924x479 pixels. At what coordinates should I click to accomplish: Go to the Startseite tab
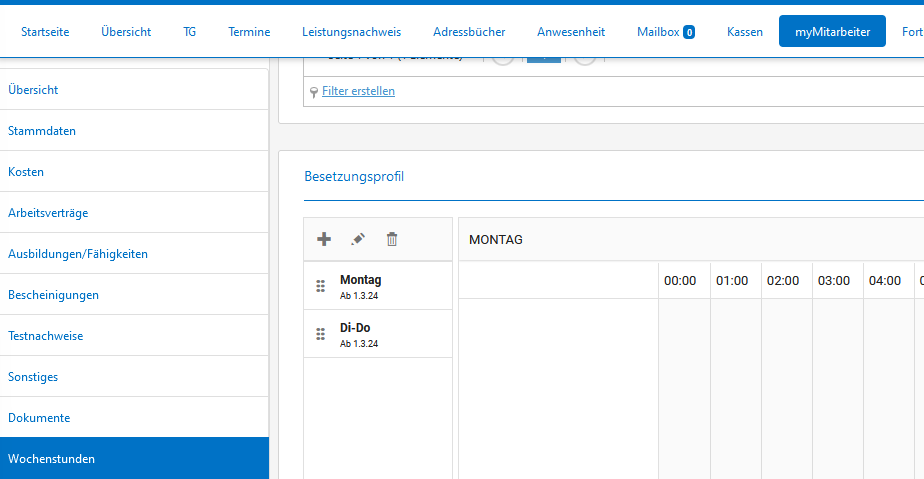[x=45, y=32]
